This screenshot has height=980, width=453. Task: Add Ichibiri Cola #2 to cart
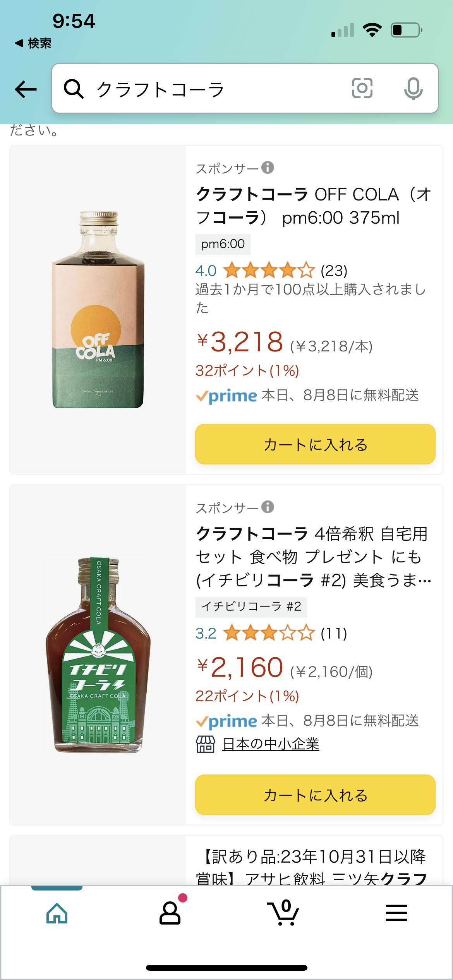coord(315,795)
